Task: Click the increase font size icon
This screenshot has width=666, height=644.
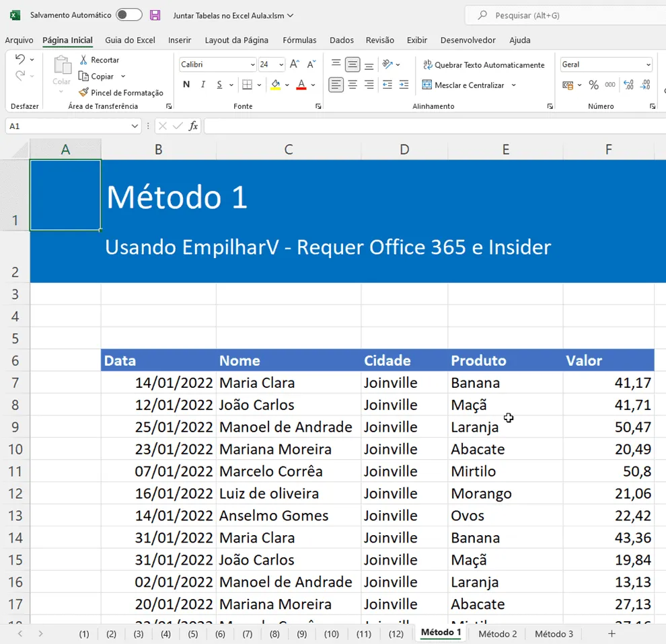Action: coord(295,64)
